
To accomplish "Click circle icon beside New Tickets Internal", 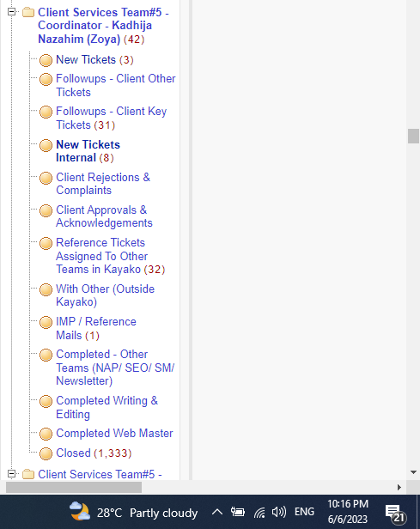I will coord(46,146).
